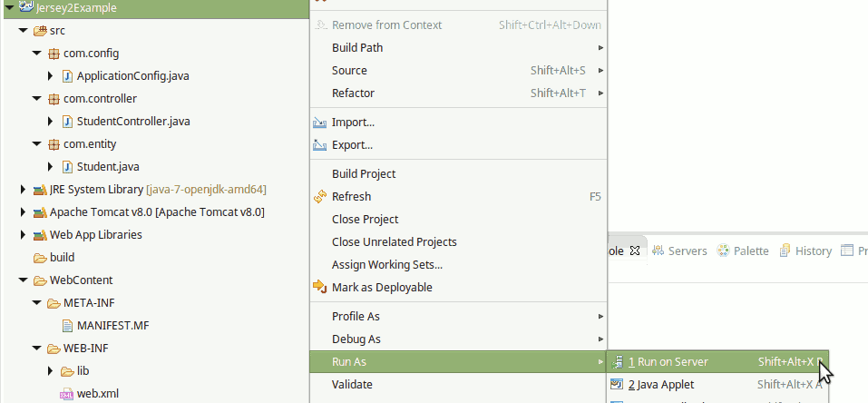Open the History tab
Image resolution: width=868 pixels, height=403 pixels.
(x=805, y=251)
